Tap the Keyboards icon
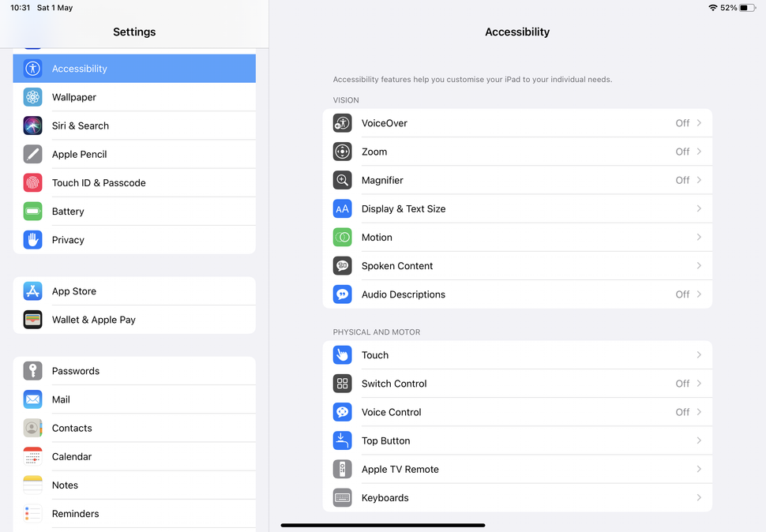 (x=342, y=497)
